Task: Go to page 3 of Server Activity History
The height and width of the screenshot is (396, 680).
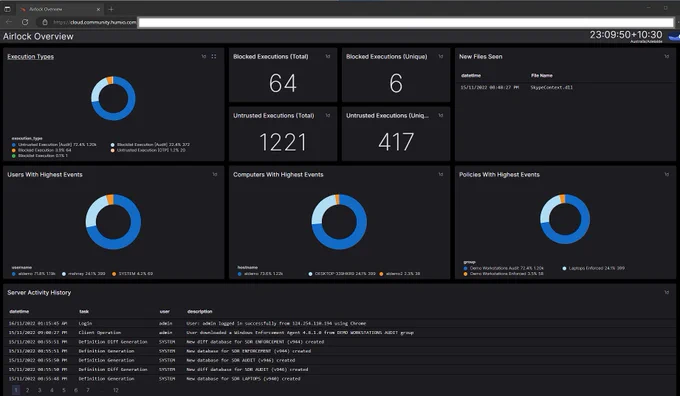Action: (39, 390)
